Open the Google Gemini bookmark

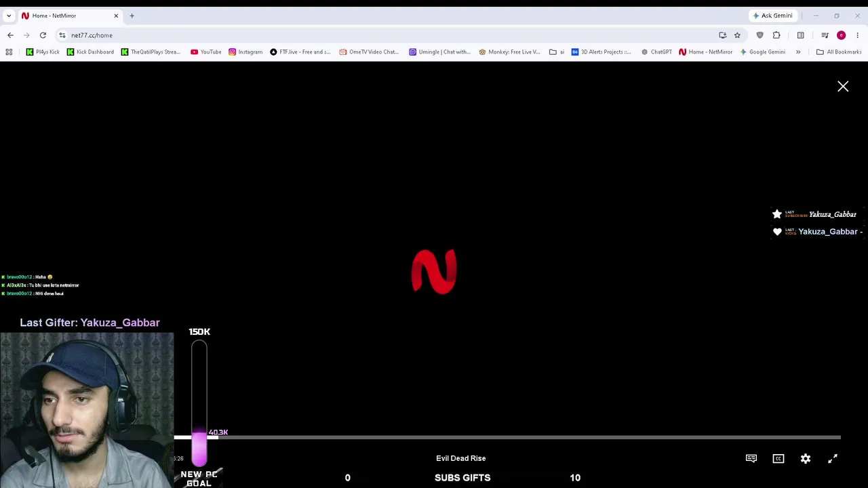click(x=762, y=52)
